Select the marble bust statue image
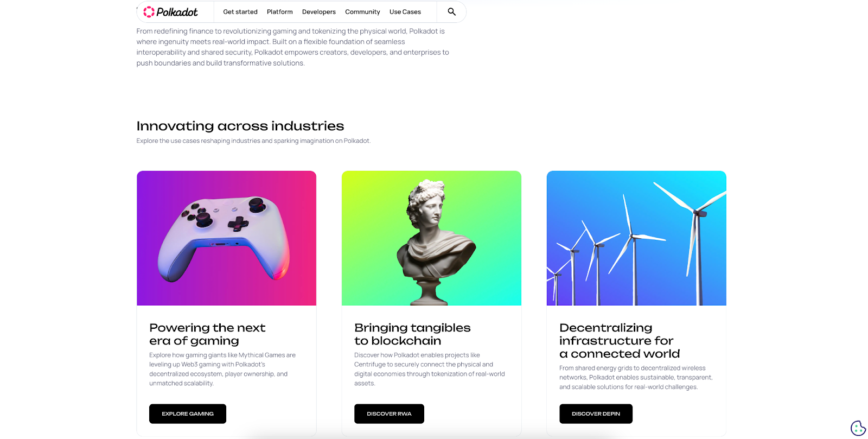The width and height of the screenshot is (868, 439). tap(431, 238)
